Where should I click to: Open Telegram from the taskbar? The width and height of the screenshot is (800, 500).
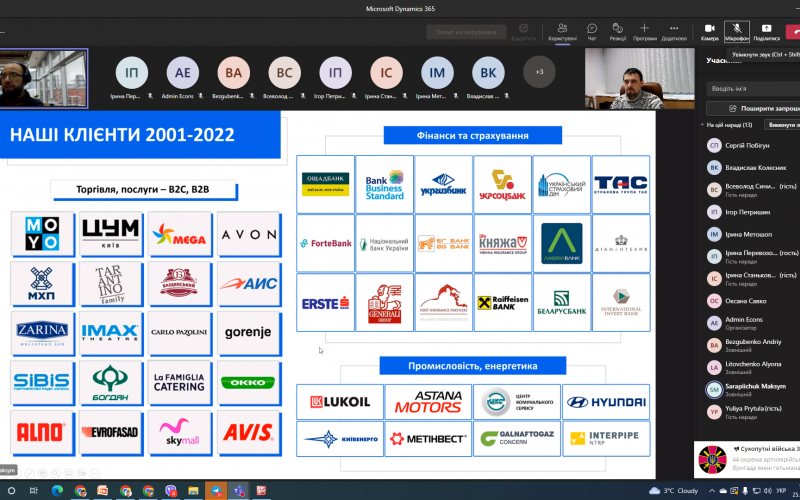216,491
